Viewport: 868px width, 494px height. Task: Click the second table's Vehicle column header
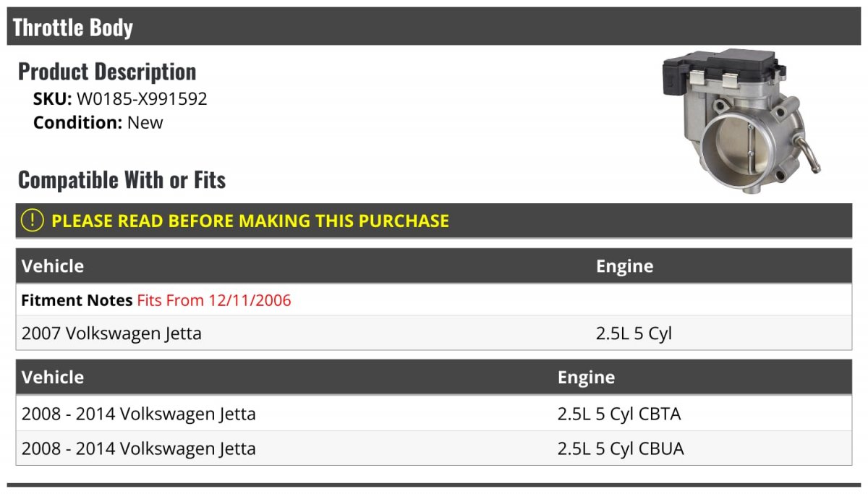[53, 377]
